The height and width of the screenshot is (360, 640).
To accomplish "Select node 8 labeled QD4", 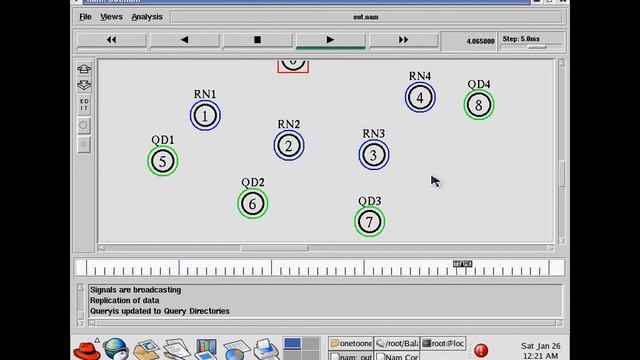I will (x=479, y=105).
